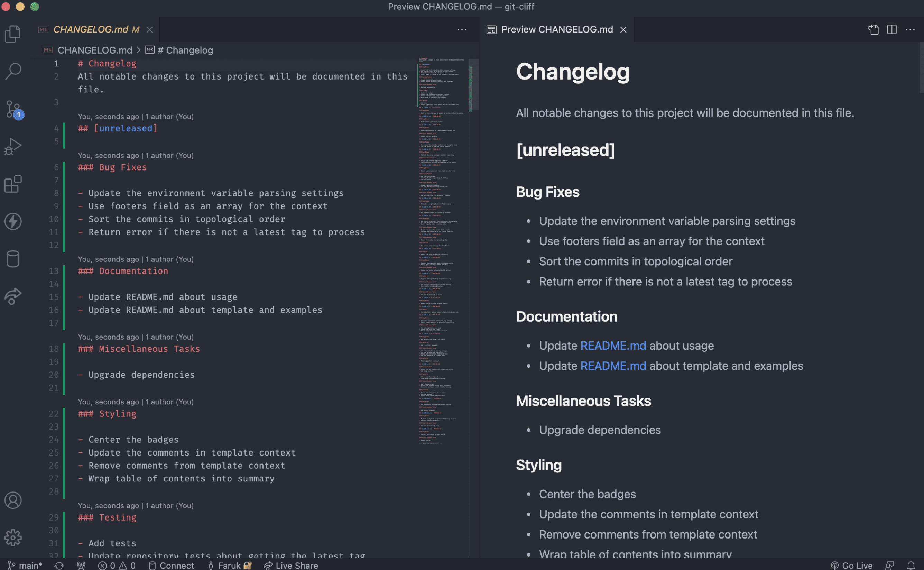The height and width of the screenshot is (570, 924).
Task: Open the Database cylinder view
Action: (13, 259)
